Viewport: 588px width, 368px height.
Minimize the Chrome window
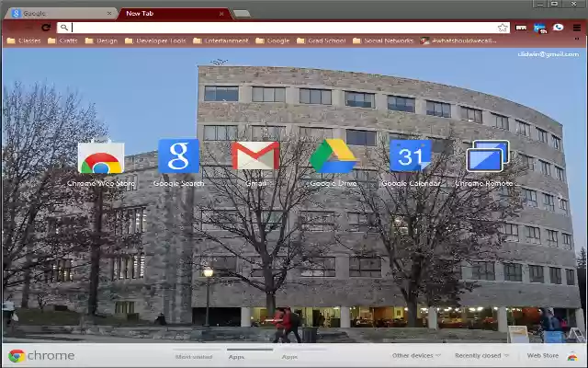pyautogui.click(x=540, y=4)
